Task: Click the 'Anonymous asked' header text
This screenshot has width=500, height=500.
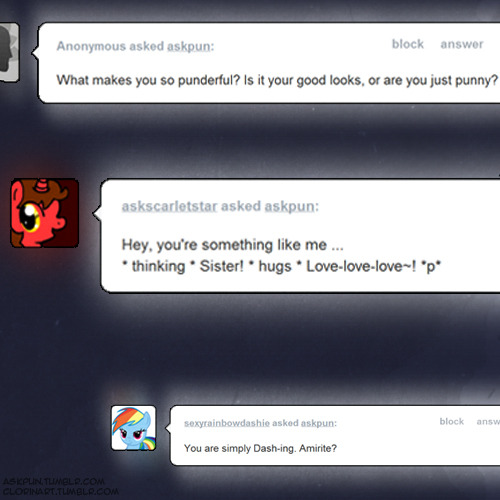Action: click(110, 46)
